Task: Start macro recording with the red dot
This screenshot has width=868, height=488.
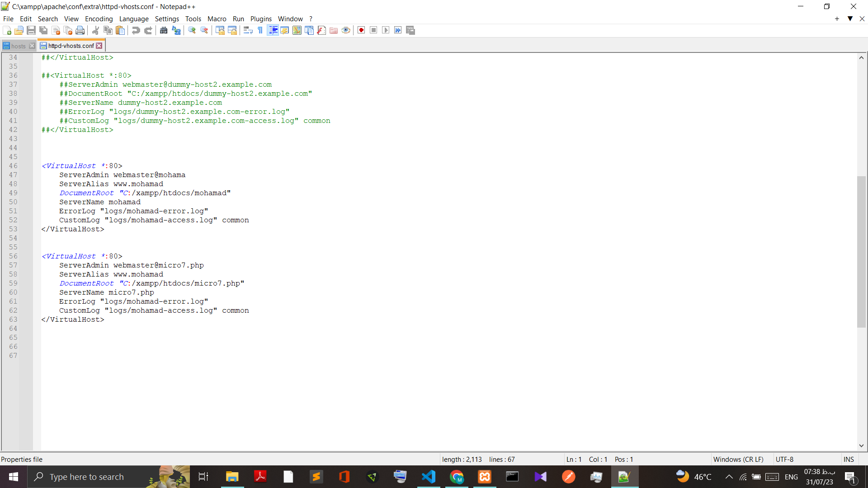Action: (x=361, y=30)
